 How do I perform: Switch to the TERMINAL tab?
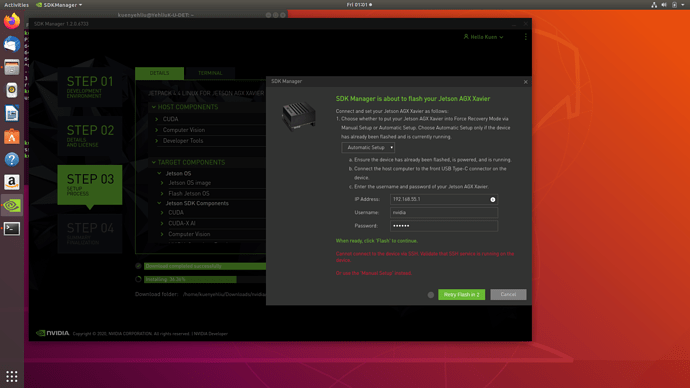click(x=210, y=73)
